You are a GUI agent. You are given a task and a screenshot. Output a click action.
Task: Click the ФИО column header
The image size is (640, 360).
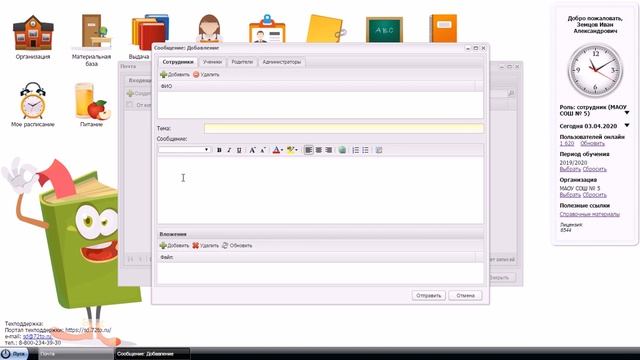[x=316, y=86]
